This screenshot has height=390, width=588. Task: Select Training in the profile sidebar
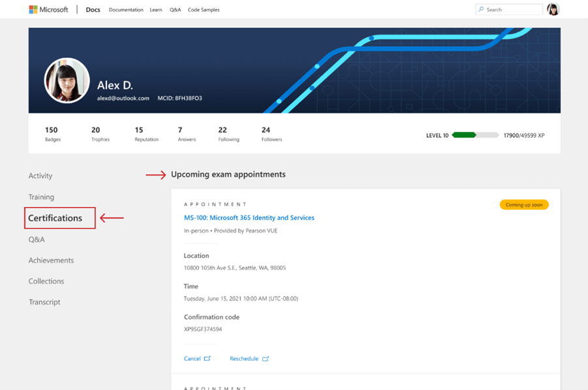click(x=41, y=197)
